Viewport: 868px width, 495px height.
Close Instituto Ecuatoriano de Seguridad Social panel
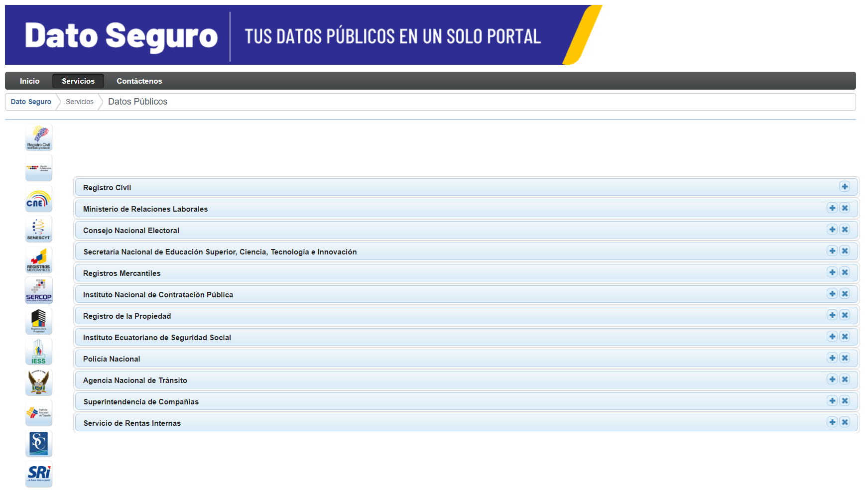pos(845,337)
